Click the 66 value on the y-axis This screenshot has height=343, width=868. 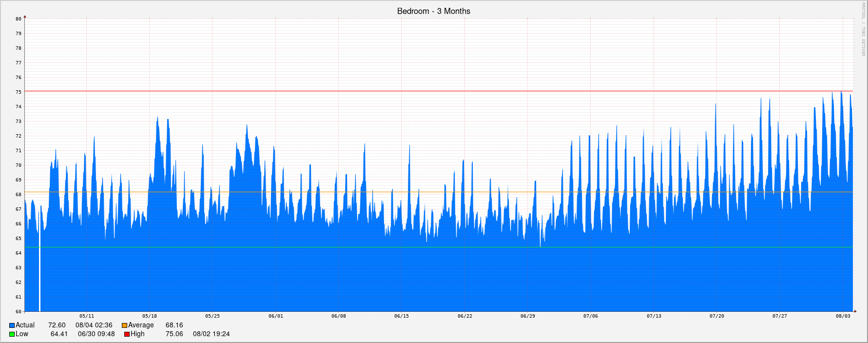(x=19, y=224)
